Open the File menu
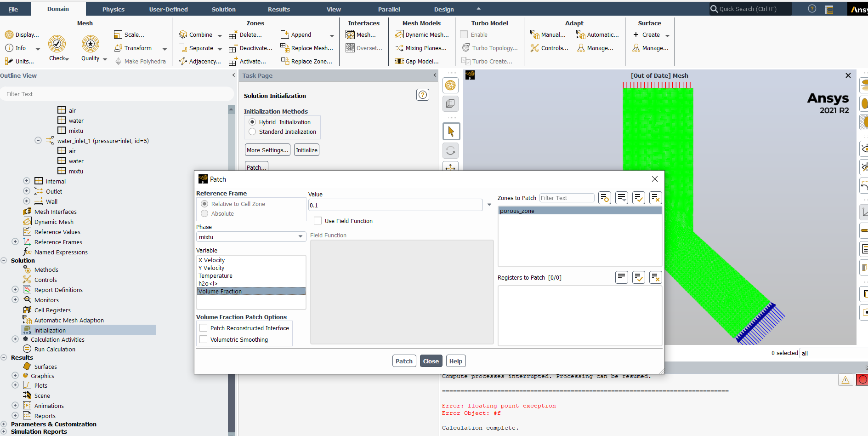 13,9
